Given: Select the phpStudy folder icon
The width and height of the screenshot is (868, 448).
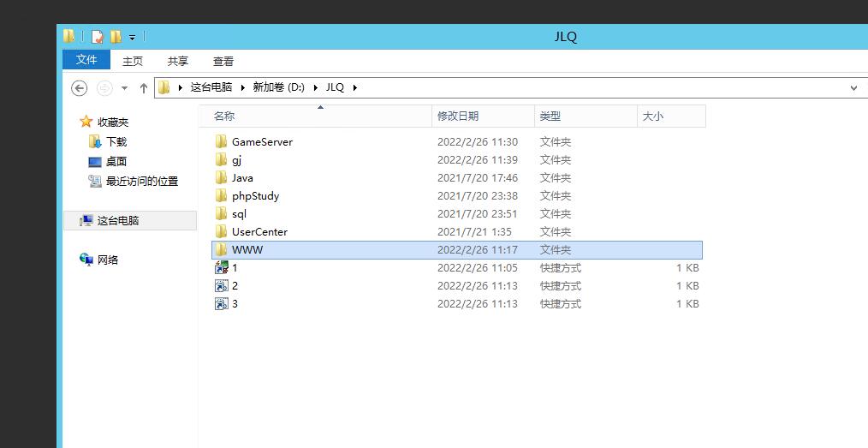Looking at the screenshot, I should pos(221,196).
